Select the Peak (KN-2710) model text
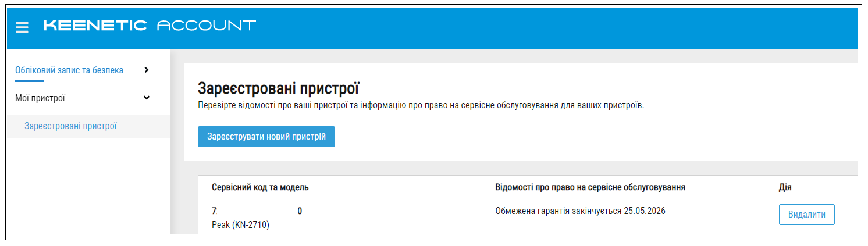Viewport: 868px width, 246px height. [240, 224]
